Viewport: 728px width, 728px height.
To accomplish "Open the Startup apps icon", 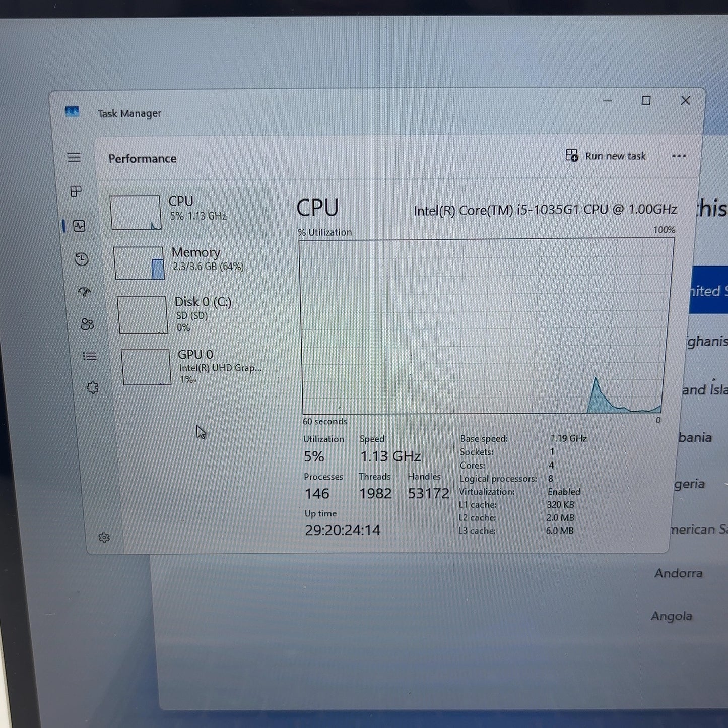I will (x=85, y=291).
